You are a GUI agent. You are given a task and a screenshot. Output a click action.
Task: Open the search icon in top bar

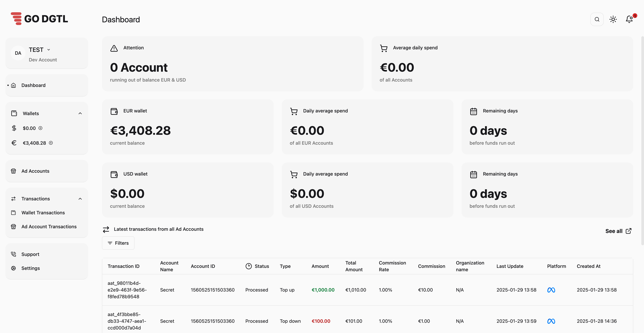(597, 19)
